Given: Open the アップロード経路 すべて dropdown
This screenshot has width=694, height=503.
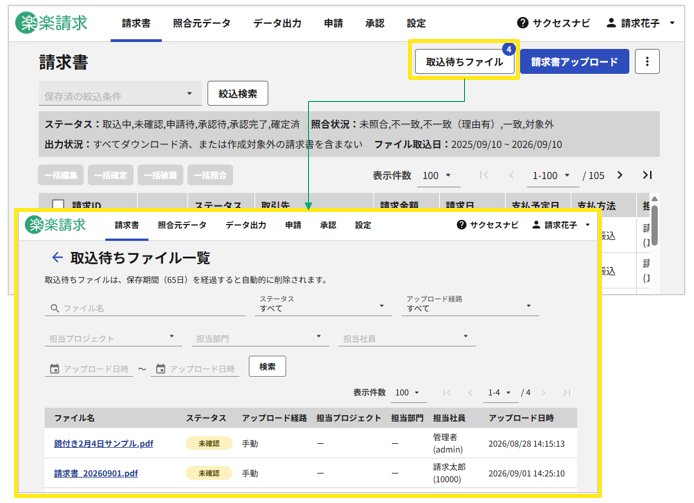Looking at the screenshot, I should [470, 305].
